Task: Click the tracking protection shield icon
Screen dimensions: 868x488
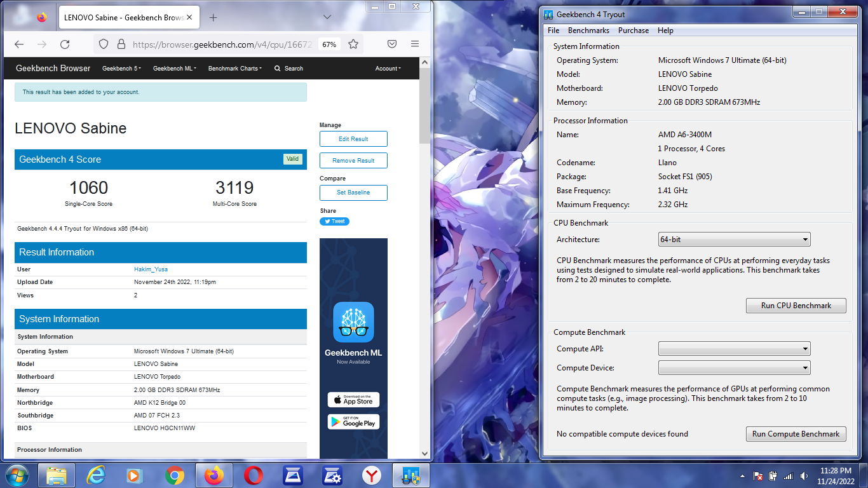Action: tap(104, 44)
